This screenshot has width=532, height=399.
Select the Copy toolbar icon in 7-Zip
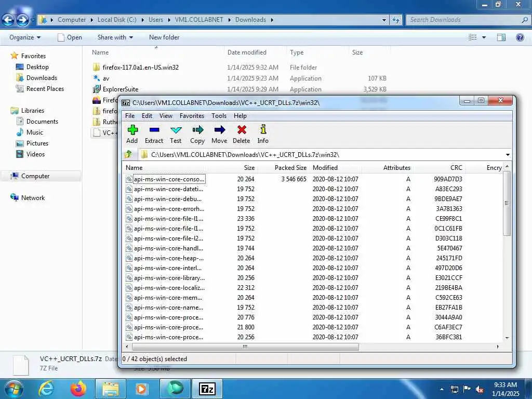[197, 135]
